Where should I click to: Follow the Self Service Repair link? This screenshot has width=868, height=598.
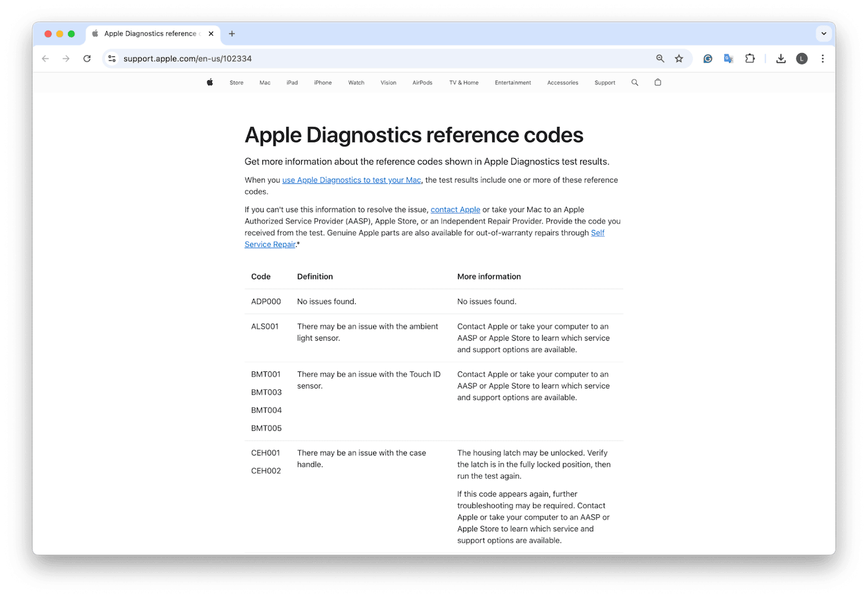270,244
